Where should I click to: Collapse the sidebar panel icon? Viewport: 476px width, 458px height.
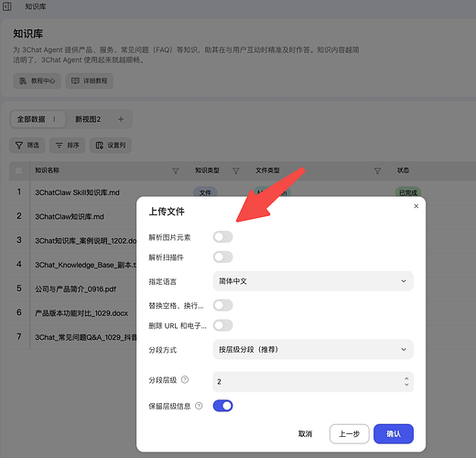(7, 6)
